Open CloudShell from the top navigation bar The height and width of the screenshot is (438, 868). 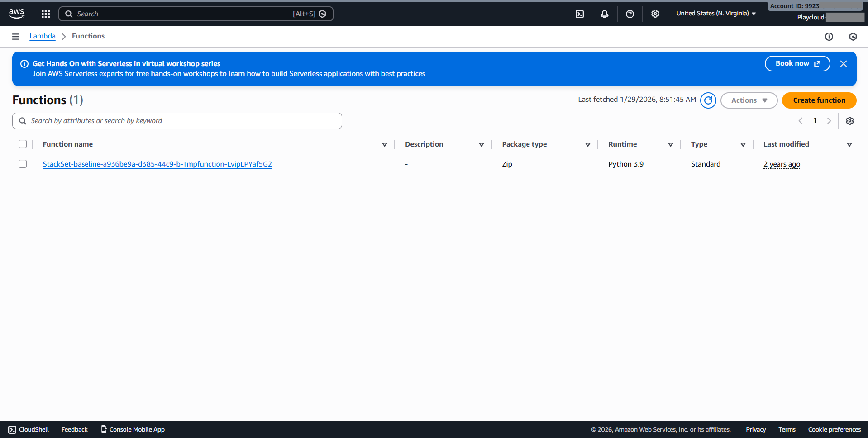[x=580, y=14]
